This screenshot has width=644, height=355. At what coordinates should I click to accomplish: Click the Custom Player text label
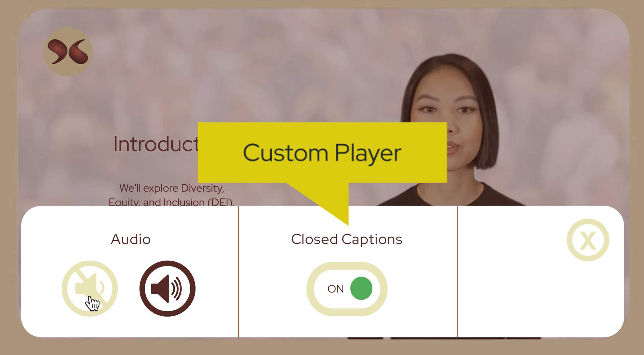[x=322, y=153]
